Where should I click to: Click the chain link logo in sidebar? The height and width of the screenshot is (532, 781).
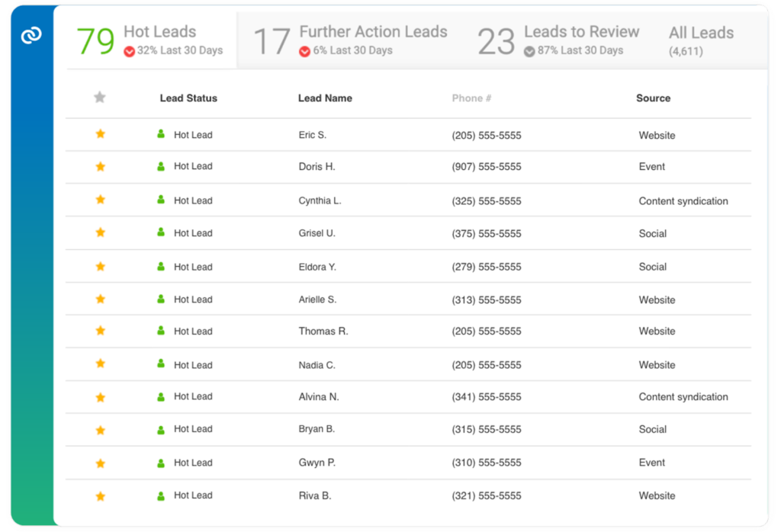click(31, 35)
